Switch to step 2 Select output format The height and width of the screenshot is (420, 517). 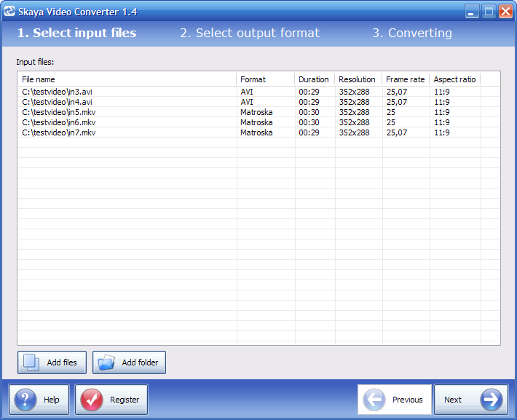(x=250, y=33)
